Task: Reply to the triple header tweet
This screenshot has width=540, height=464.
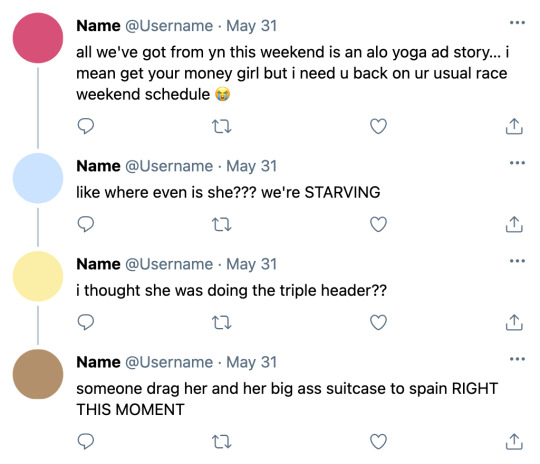Action: point(85,322)
